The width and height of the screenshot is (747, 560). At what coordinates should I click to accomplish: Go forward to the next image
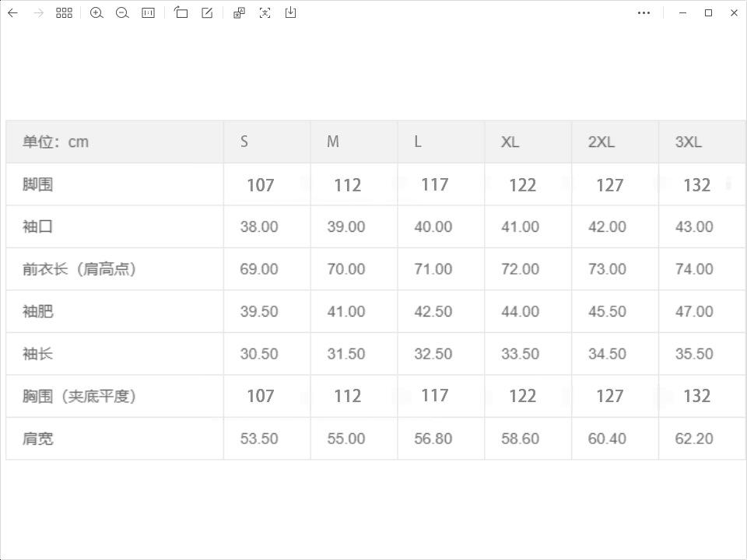[38, 13]
